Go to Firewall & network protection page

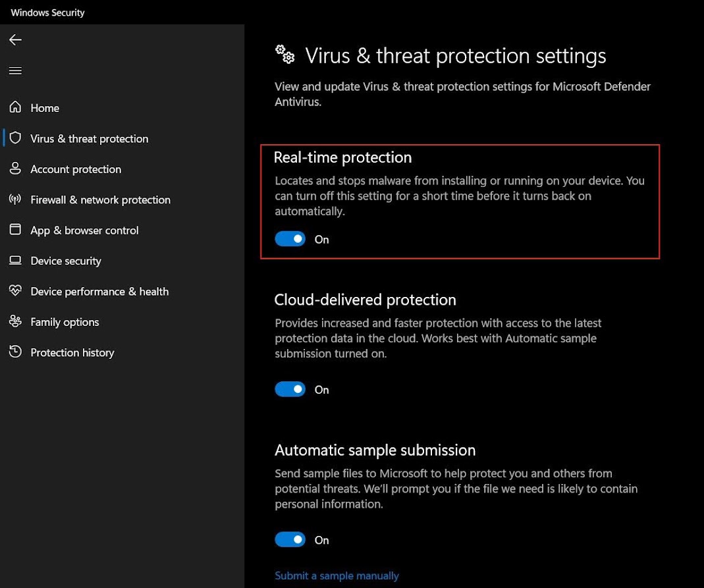coord(100,200)
